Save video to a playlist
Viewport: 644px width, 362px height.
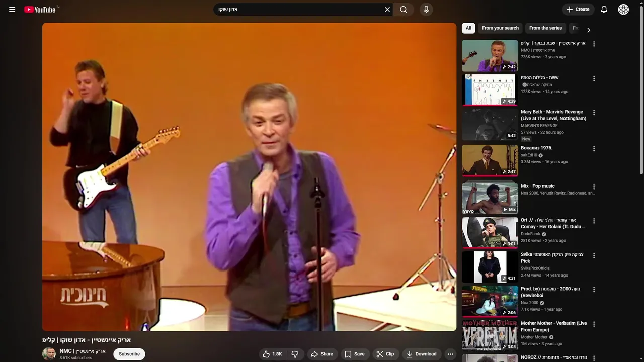pos(355,354)
